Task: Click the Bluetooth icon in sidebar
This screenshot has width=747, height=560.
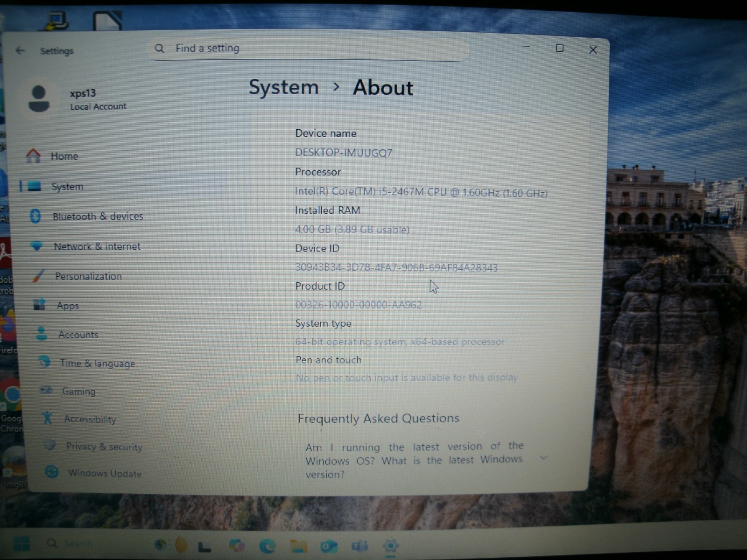Action: tap(35, 216)
